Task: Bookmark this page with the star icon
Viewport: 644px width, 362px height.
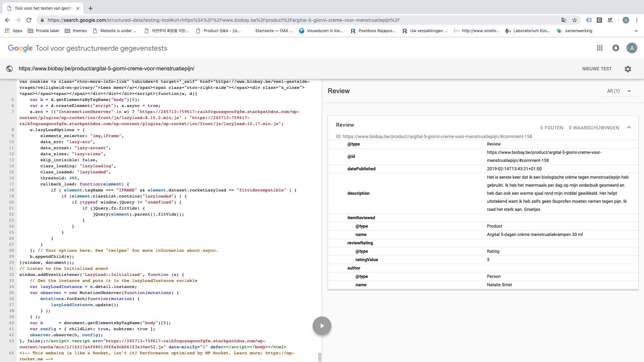Action: tap(575, 20)
